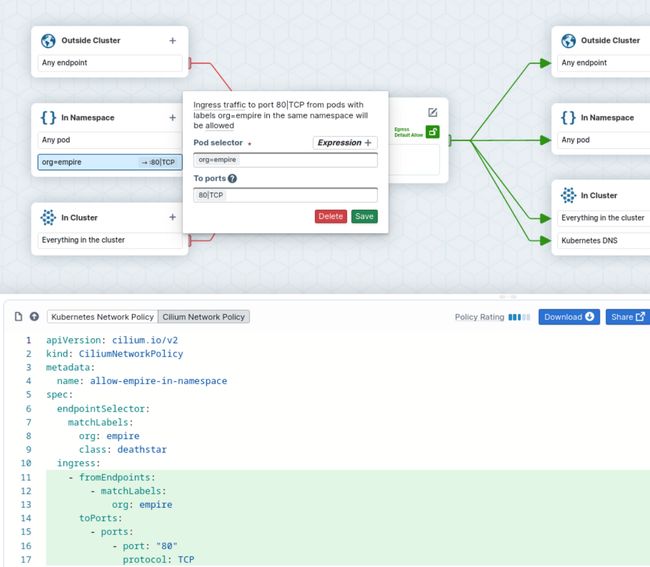This screenshot has width=650, height=567.
Task: Click toPorts code line
Action: point(101,519)
